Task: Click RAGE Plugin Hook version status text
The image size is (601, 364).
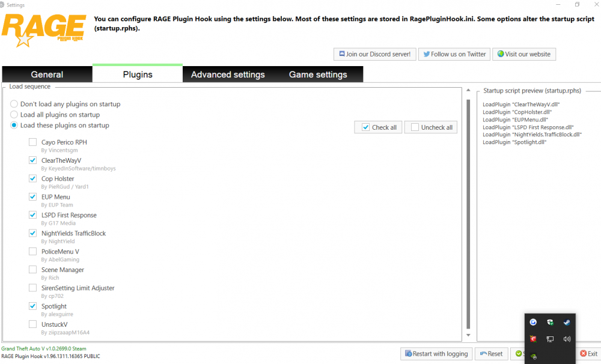Action: coord(50,356)
